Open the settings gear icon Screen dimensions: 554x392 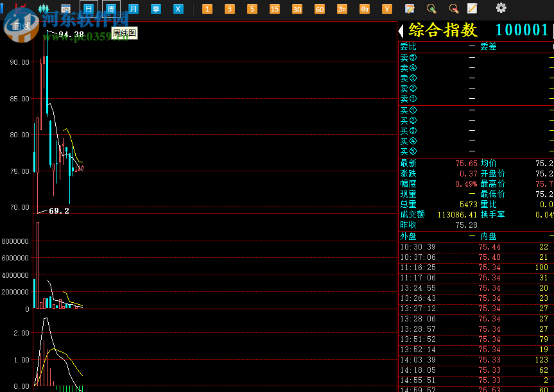click(x=501, y=8)
